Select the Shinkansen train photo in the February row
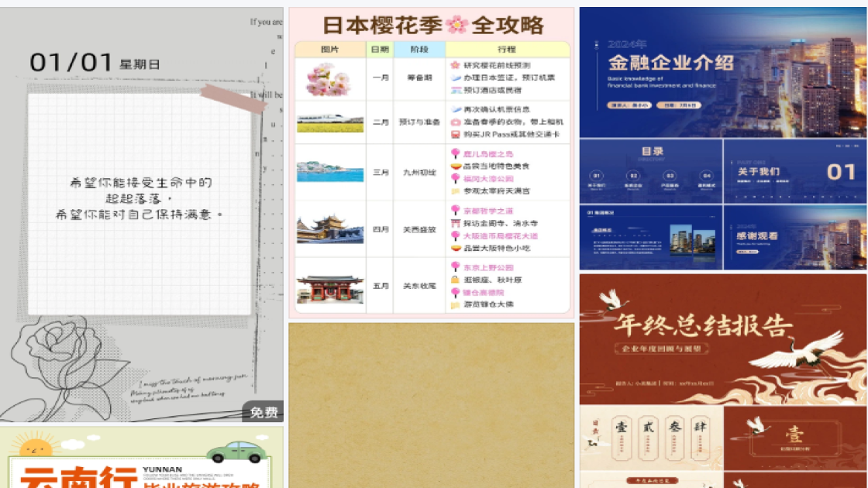This screenshot has height=488, width=868. click(x=330, y=122)
